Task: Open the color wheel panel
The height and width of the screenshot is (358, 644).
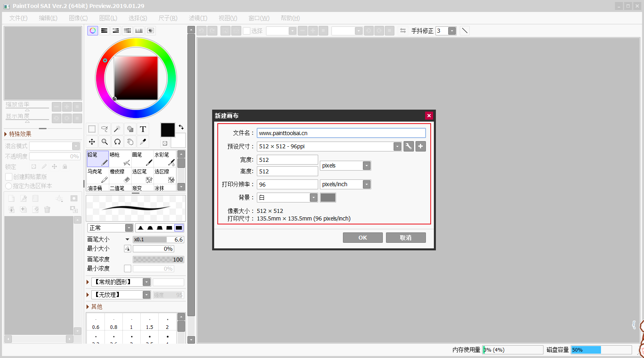Action: (x=93, y=31)
